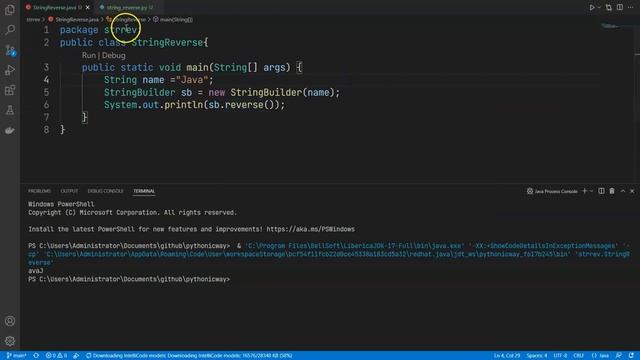Change indentation via Spaces: 4
Viewport: 640px width, 360px height.
tap(537, 356)
